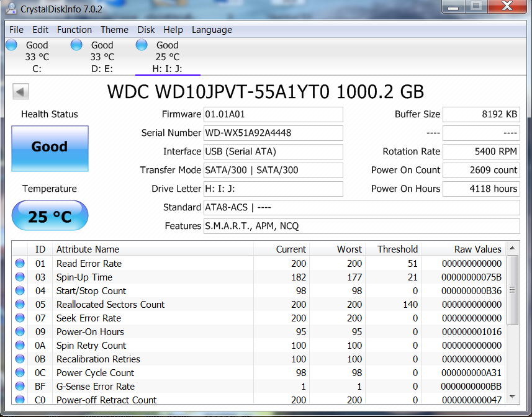Click the scrollbar up arrow in attribute list
This screenshot has height=417, width=532.
point(512,248)
